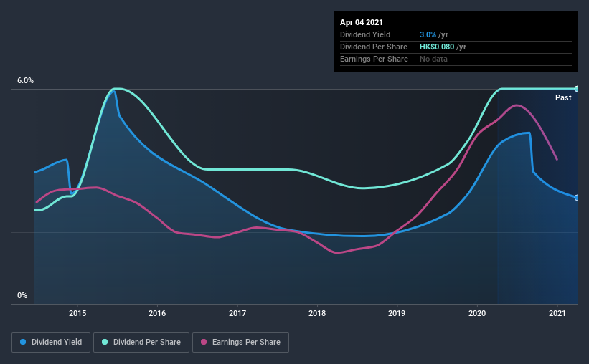Click the 2015 x-axis label

[77, 313]
